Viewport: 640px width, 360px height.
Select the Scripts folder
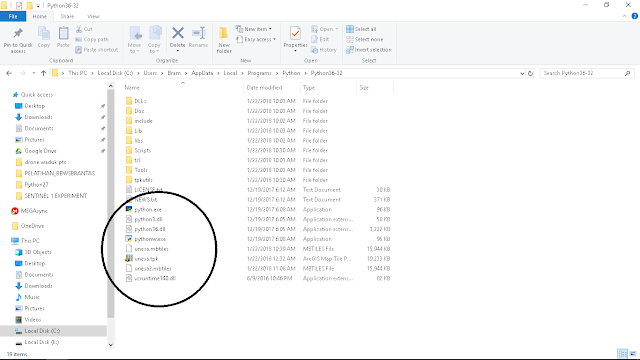(142, 150)
